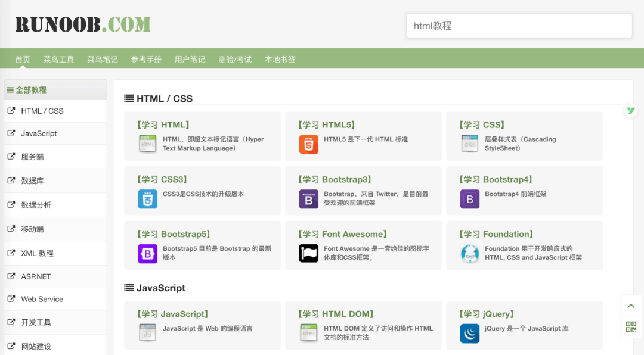Select 数据分析 in the sidebar
This screenshot has width=644, height=355.
tap(55, 205)
